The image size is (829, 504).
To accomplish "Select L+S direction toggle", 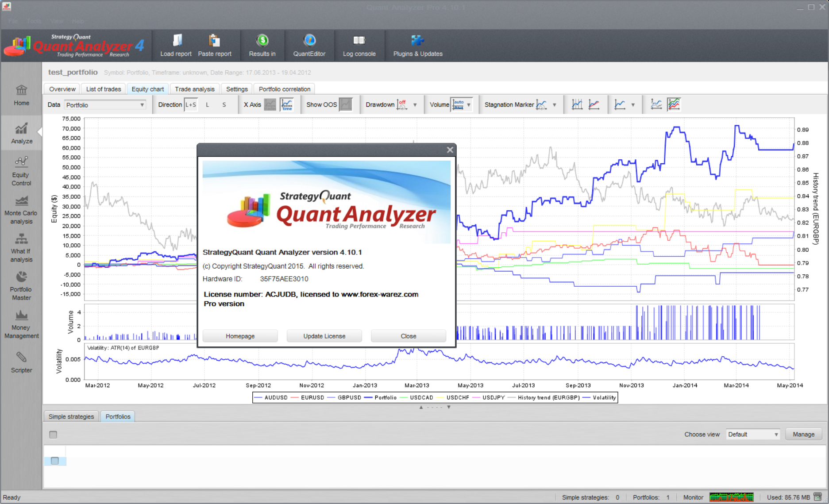I will [191, 105].
